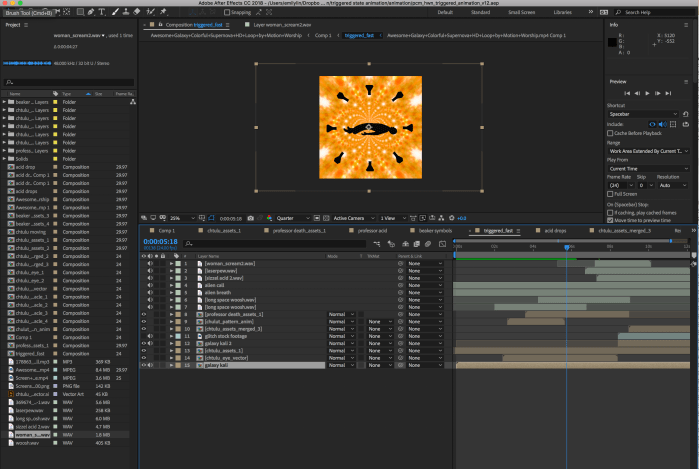Screen dimensions: 699x469
Task: Open the preview Resolution Auto dropdown
Action: pyautogui.click(x=673, y=185)
